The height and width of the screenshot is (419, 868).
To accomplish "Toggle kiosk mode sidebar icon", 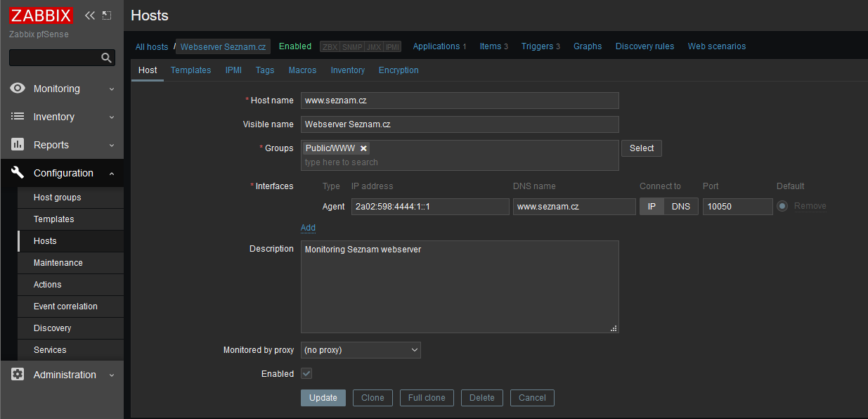I will [107, 15].
